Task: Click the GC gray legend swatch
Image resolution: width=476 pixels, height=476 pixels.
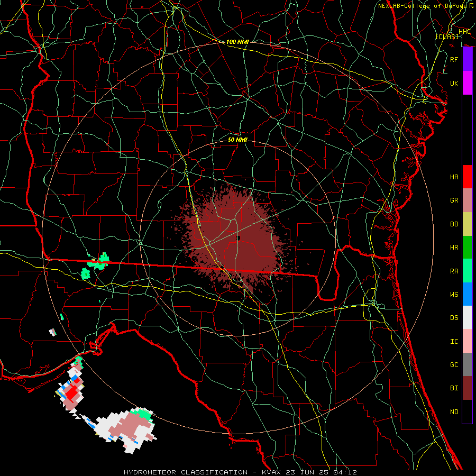Action: coord(467,364)
